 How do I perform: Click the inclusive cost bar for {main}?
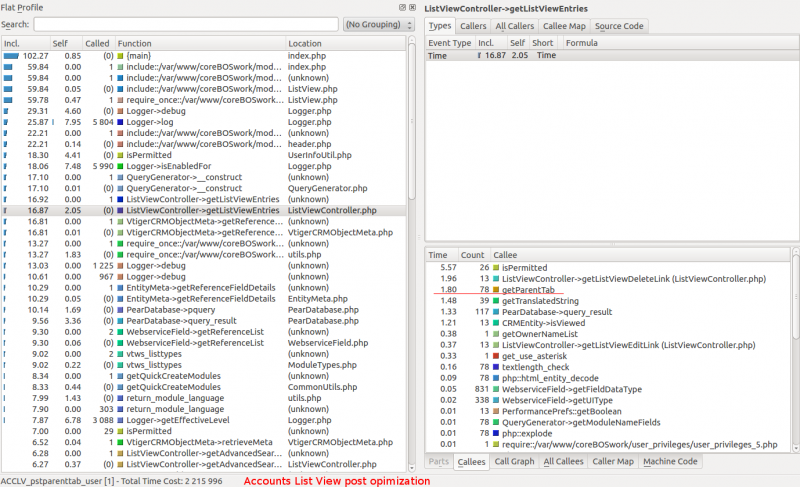coord(11,56)
